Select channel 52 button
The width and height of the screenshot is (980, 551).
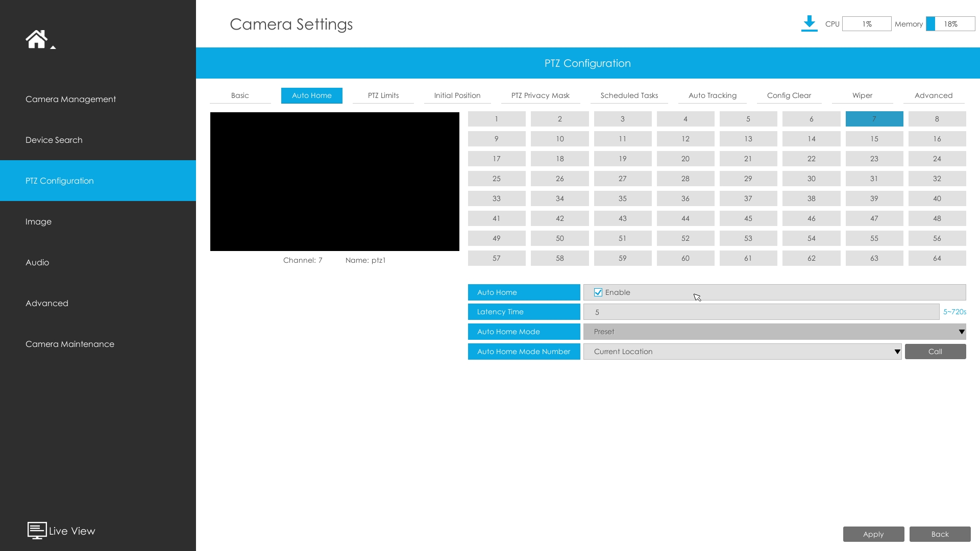pos(685,238)
